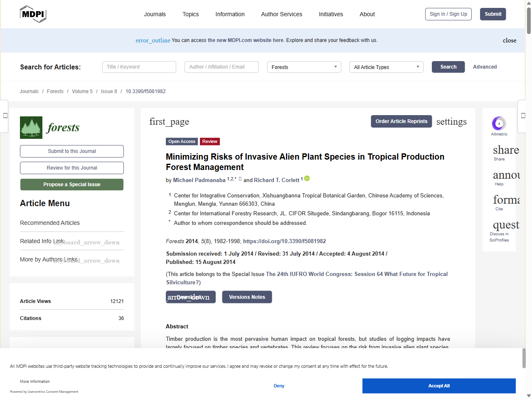This screenshot has height=399, width=532.
Task: Open the article DOI link
Action: point(284,241)
